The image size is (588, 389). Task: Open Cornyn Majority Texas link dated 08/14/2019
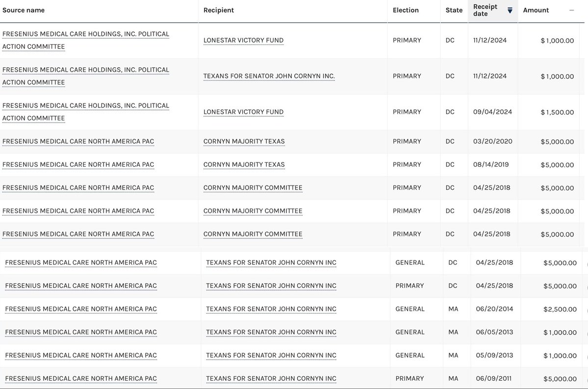[244, 165]
